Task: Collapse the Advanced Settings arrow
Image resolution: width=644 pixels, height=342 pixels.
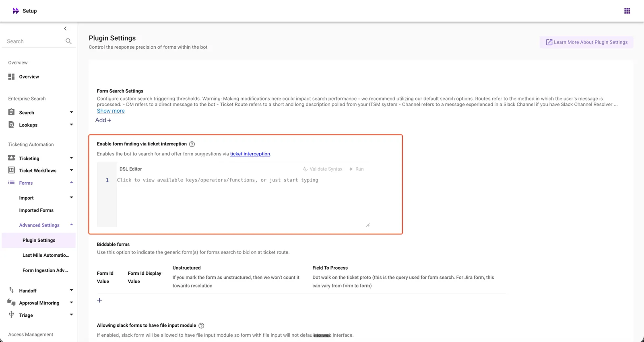Action: coord(71,225)
